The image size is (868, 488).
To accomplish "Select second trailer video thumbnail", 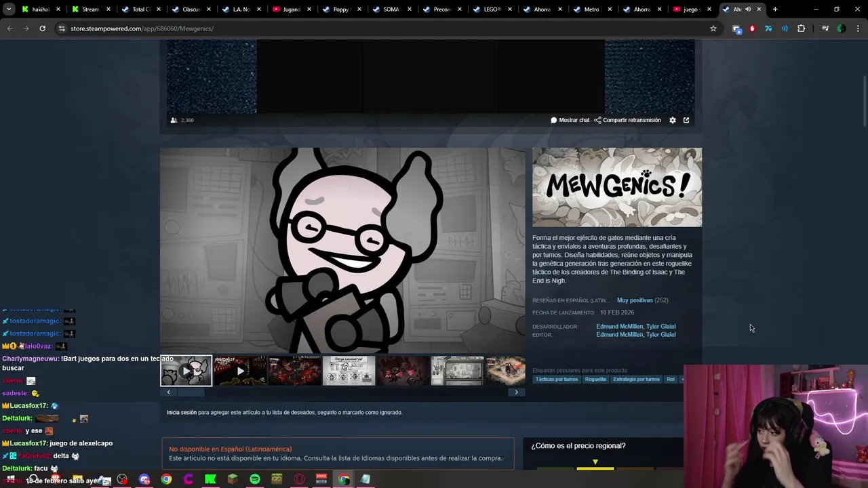I will [240, 371].
